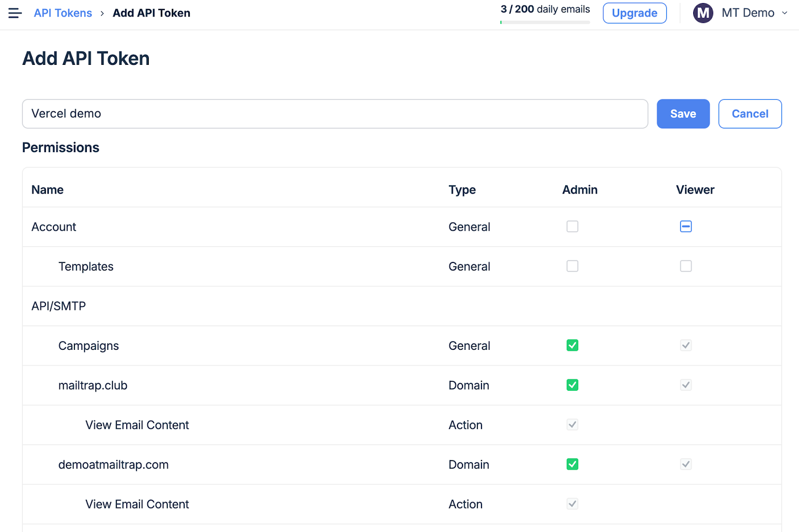Uncheck Admin permission for Campaigns
The width and height of the screenshot is (799, 532).
point(572,345)
